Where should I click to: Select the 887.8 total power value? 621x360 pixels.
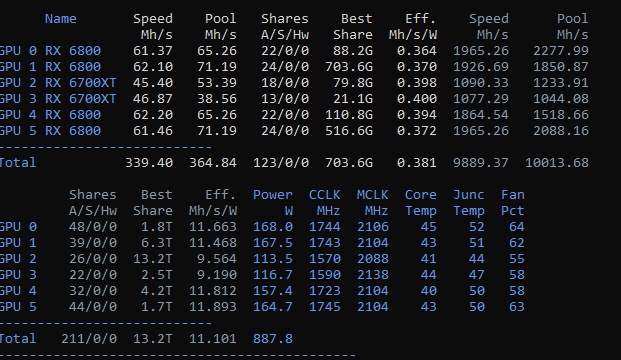coord(273,339)
